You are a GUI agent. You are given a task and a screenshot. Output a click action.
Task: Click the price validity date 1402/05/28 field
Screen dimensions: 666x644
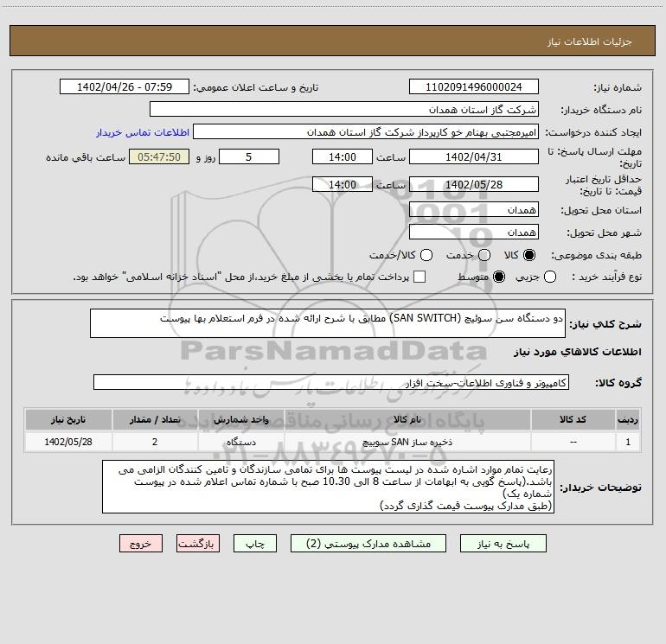pyautogui.click(x=474, y=184)
